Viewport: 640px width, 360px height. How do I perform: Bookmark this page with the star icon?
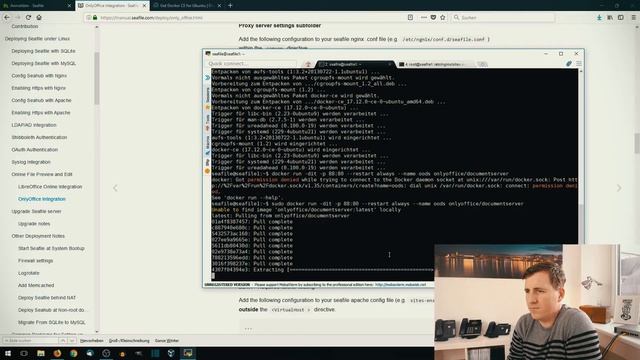pos(443,18)
